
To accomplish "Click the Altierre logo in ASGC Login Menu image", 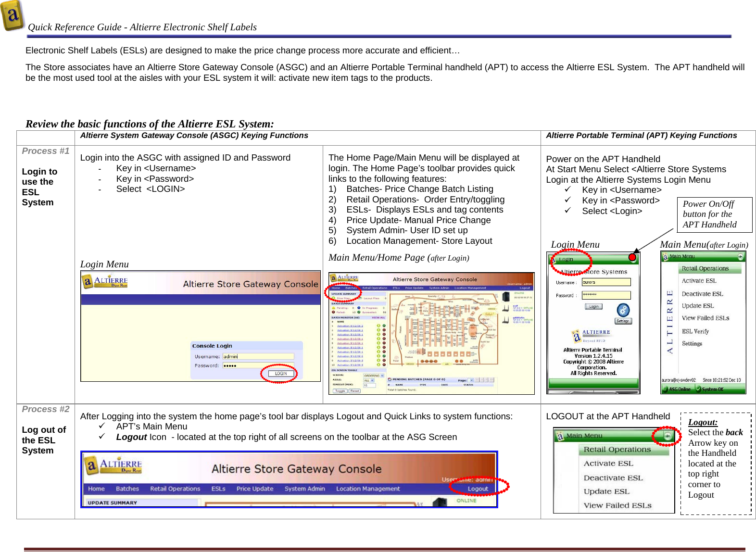I will tap(105, 281).
